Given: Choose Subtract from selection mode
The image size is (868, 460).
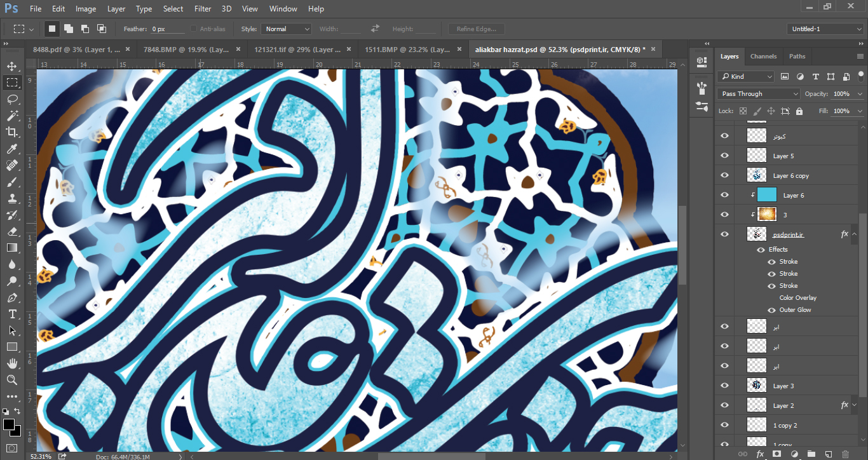Looking at the screenshot, I should [85, 29].
